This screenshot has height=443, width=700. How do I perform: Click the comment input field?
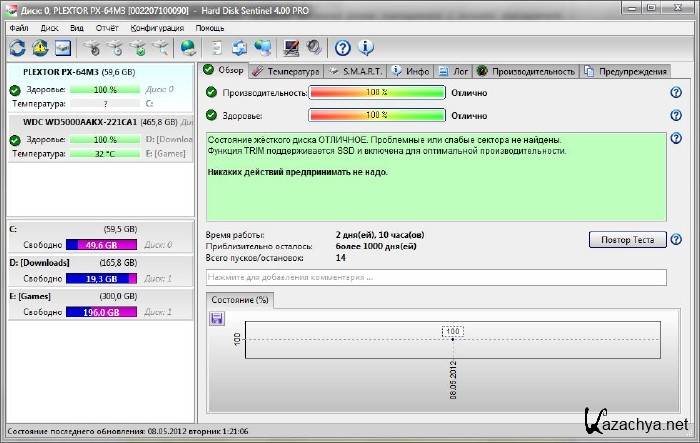tap(435, 277)
